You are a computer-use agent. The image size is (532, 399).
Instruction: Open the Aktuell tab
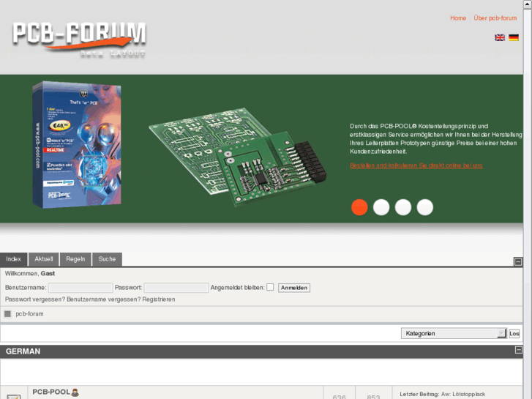tap(44, 259)
